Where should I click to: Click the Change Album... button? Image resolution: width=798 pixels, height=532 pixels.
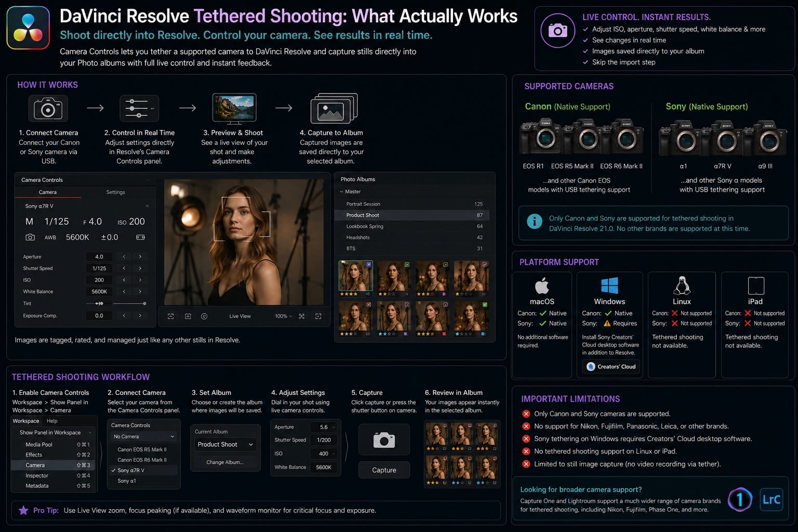tap(225, 462)
